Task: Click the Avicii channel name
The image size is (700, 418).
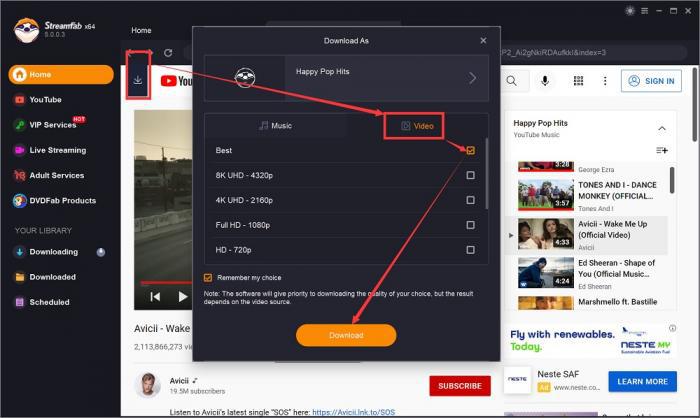Action: (x=179, y=381)
